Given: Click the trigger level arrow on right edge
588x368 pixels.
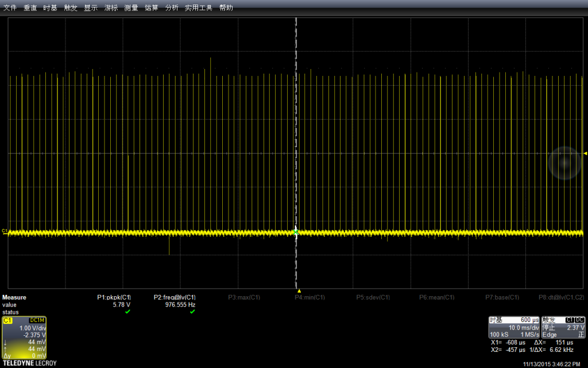Looking at the screenshot, I should (x=585, y=153).
